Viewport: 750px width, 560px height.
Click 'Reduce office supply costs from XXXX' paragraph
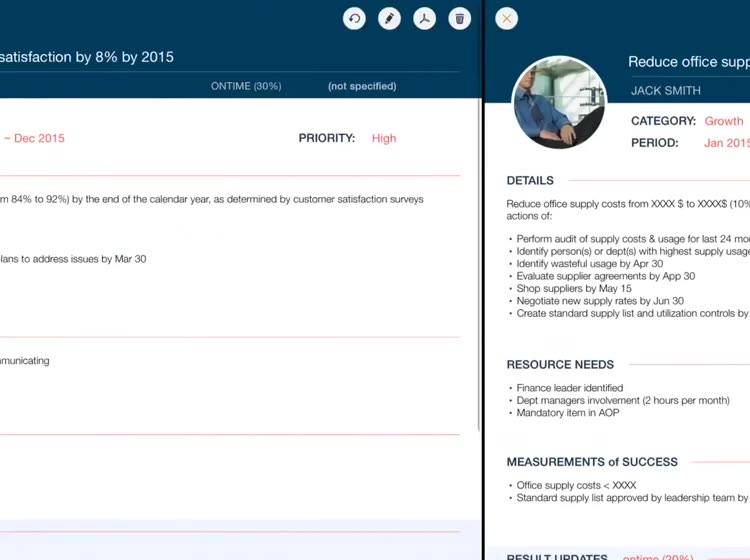coord(628,209)
